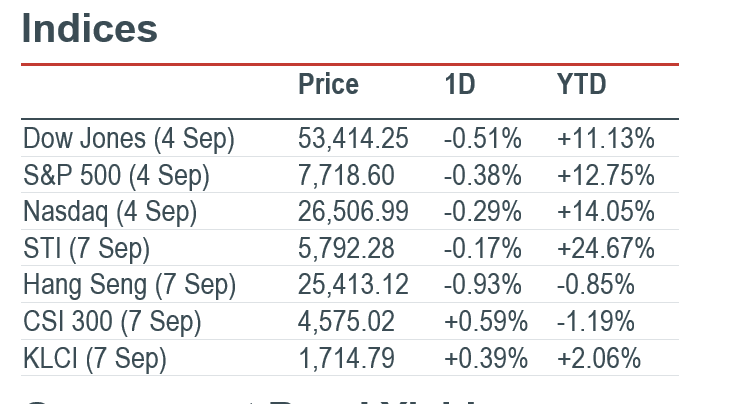The width and height of the screenshot is (739, 404).
Task: Click the Nasdaq (4 Sep) row label
Action: (110, 212)
